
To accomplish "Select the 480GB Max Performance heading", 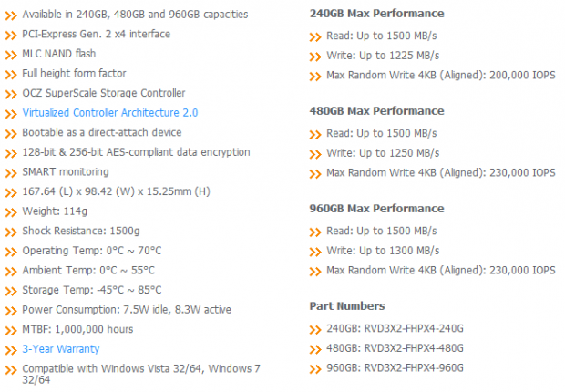I will pos(376,111).
